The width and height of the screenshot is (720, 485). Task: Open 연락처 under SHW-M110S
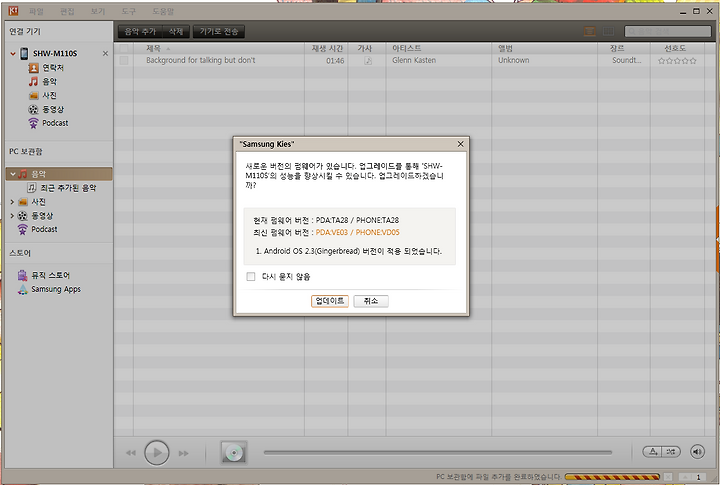point(53,68)
